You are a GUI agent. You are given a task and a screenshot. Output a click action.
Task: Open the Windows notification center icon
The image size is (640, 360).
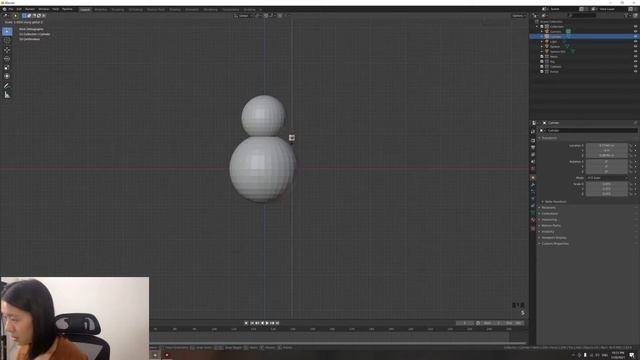coord(632,355)
